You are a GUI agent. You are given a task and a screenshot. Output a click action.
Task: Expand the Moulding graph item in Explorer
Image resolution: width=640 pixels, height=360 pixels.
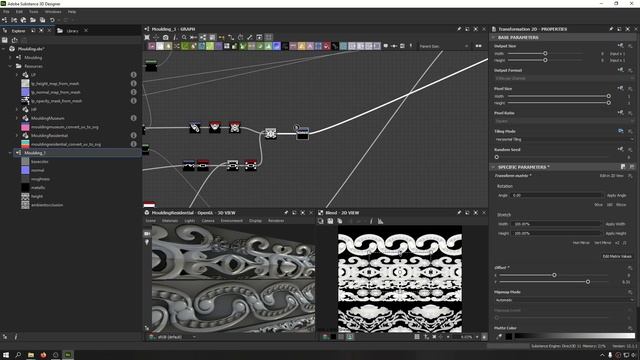click(10, 58)
